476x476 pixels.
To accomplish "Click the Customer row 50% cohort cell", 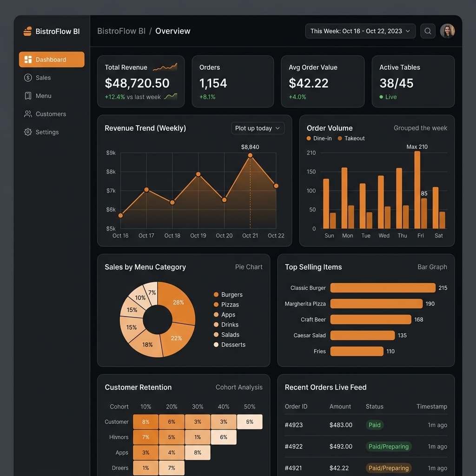I will click(250, 422).
